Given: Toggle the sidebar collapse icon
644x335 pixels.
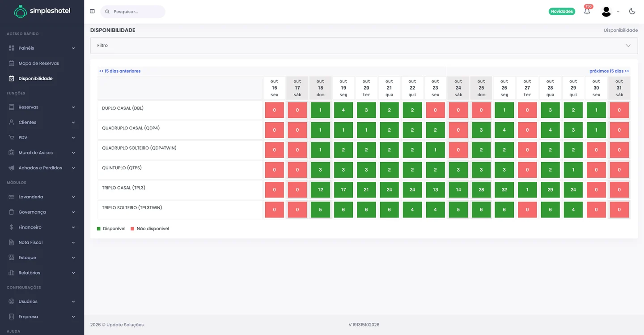Looking at the screenshot, I should click(x=92, y=11).
